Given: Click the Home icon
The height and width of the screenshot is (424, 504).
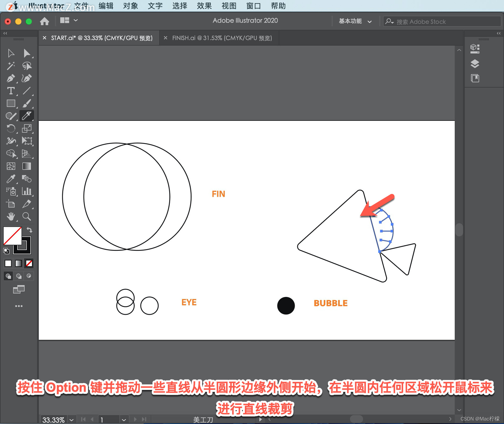Looking at the screenshot, I should tap(44, 21).
